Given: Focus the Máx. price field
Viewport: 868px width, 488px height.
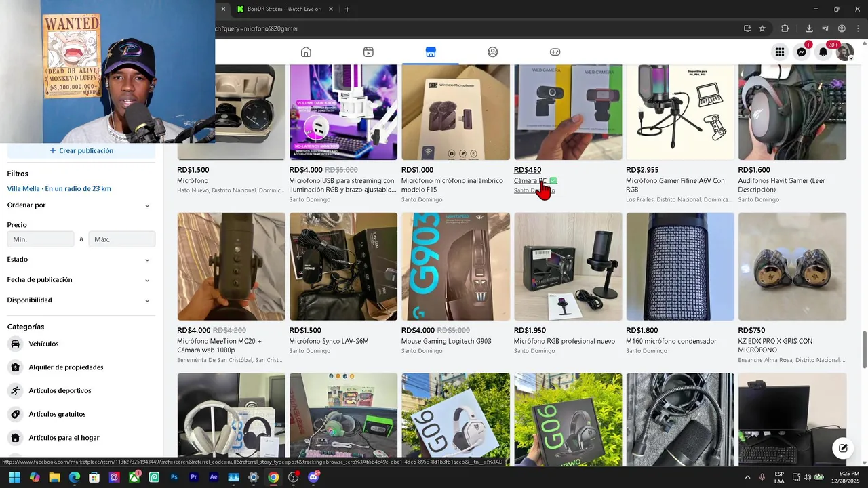Looking at the screenshot, I should [122, 239].
